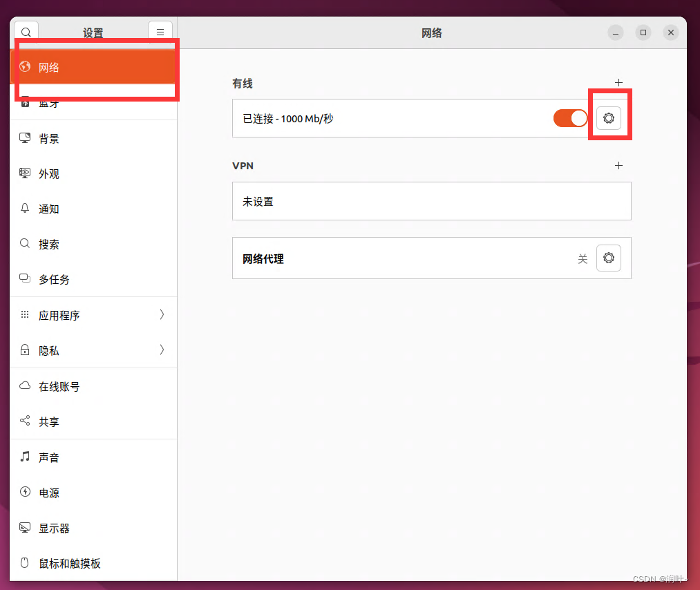Open the Settings hamburger menu
The height and width of the screenshot is (590, 700).
160,32
